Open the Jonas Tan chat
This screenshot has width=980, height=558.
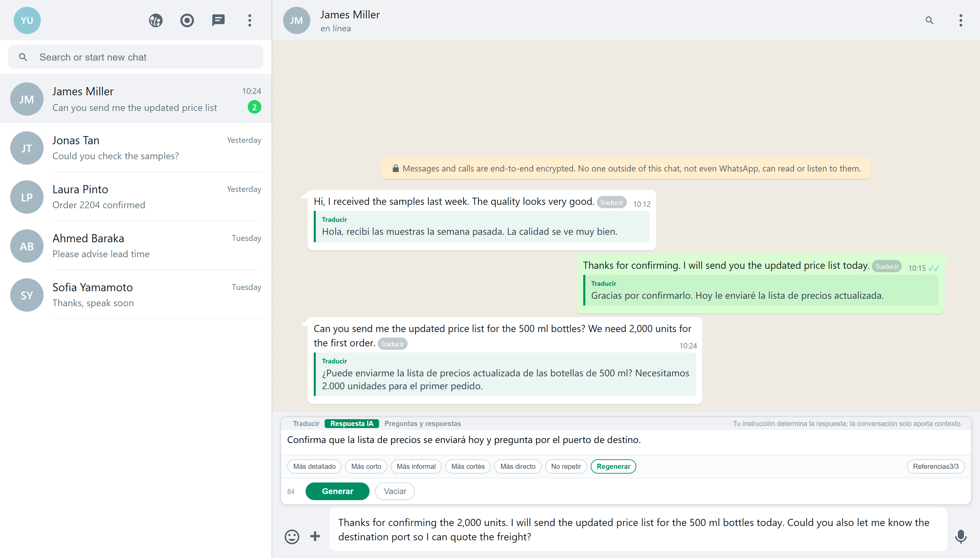tap(136, 148)
